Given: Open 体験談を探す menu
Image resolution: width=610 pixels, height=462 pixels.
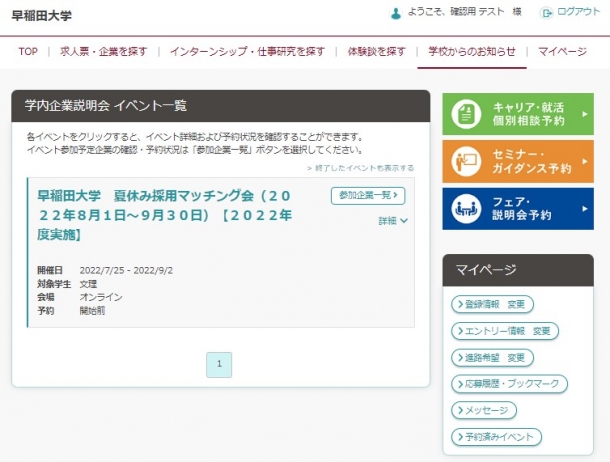Looking at the screenshot, I should [x=377, y=51].
